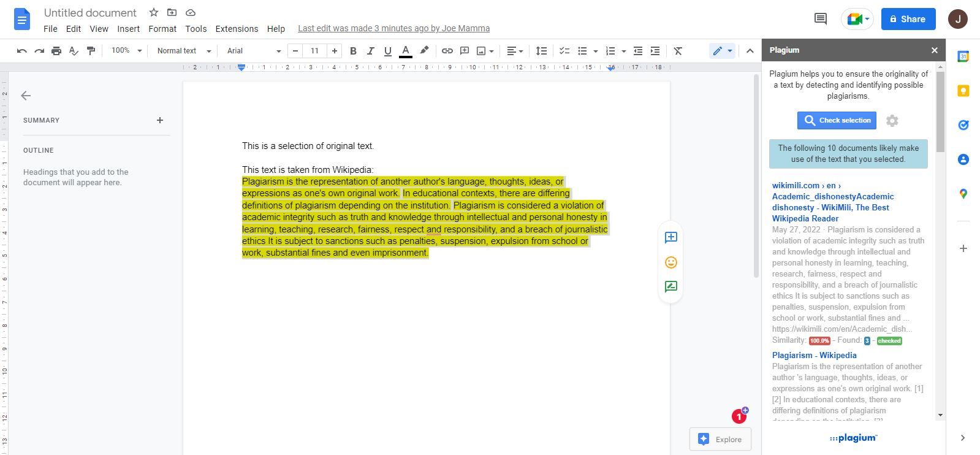The width and height of the screenshot is (980, 455).
Task: Increase font size with plus button
Action: [x=334, y=51]
